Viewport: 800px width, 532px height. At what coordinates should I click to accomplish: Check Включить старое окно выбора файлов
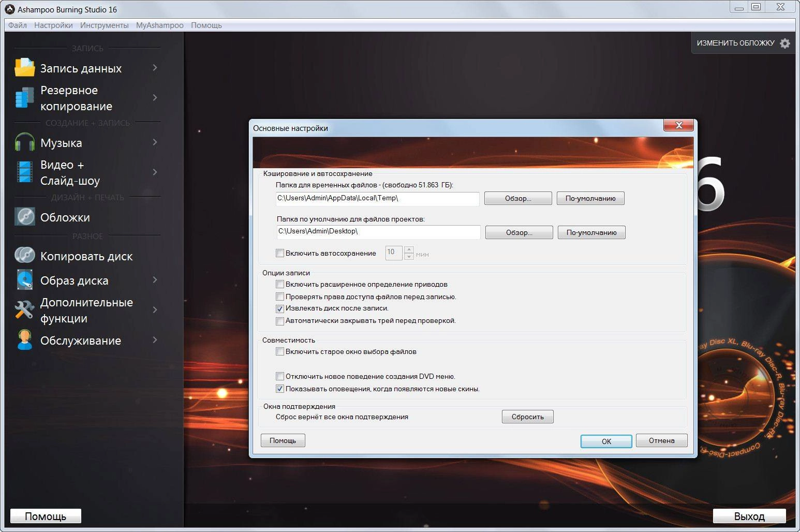coord(280,351)
